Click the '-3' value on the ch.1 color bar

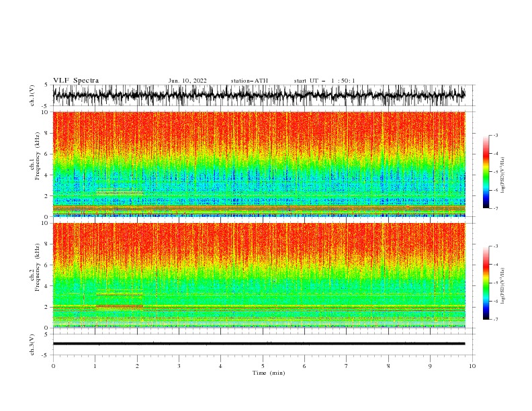pos(496,135)
